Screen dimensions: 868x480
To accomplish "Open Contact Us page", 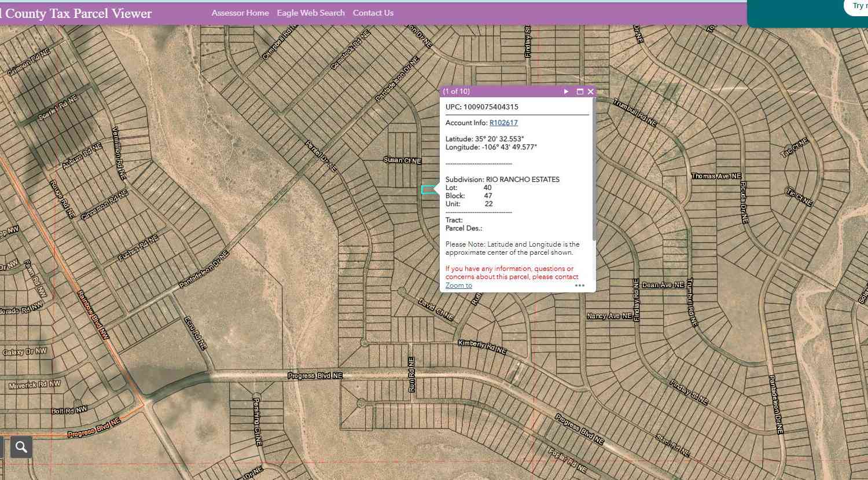I will coord(373,13).
